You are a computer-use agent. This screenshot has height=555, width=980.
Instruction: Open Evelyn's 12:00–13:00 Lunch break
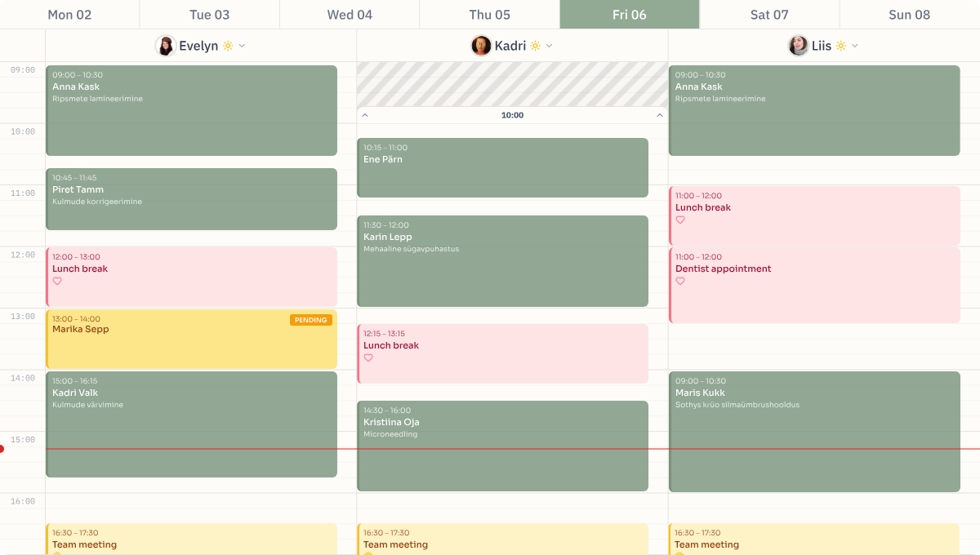[x=191, y=277]
